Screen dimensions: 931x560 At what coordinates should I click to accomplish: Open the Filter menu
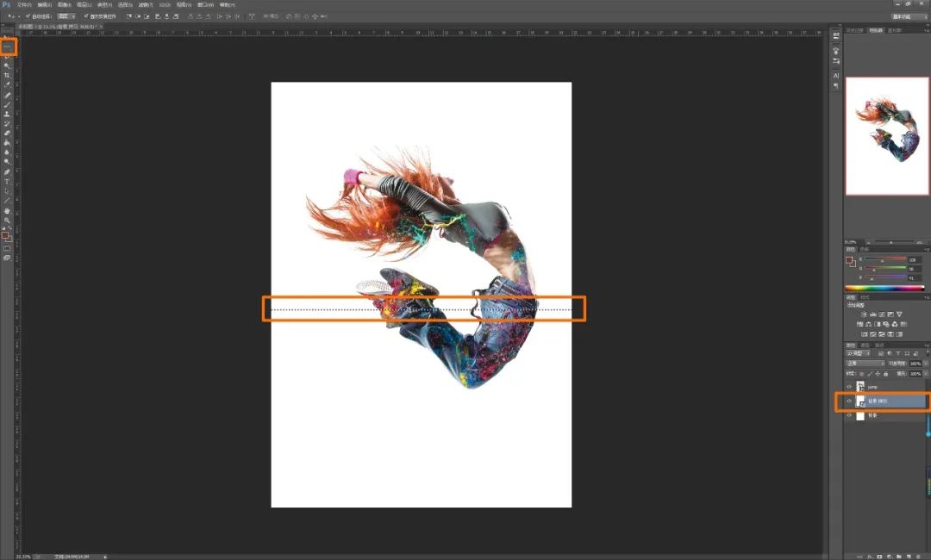click(x=146, y=5)
